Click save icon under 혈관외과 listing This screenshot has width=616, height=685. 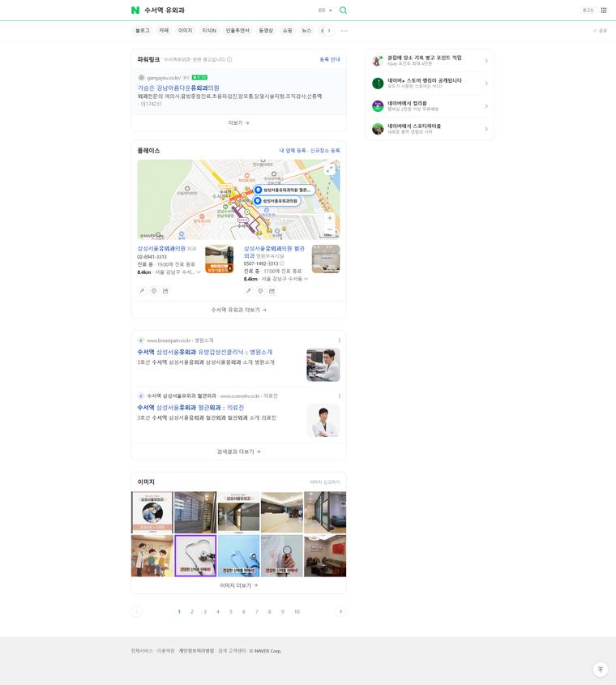pyautogui.click(x=260, y=290)
